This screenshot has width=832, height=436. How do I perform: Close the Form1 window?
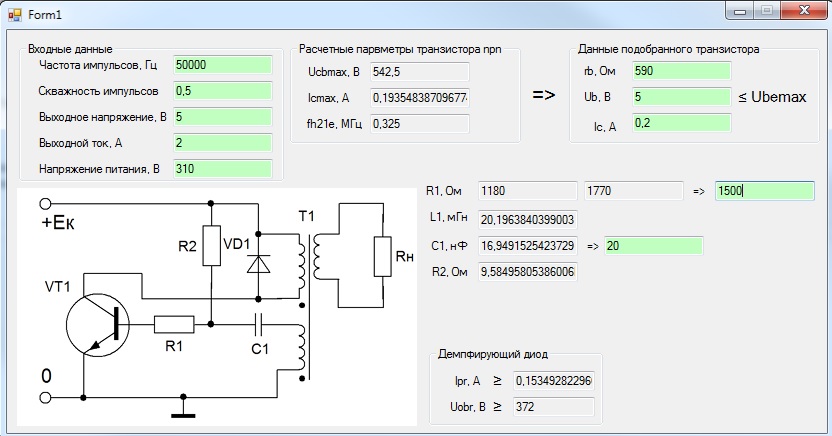coord(804,11)
